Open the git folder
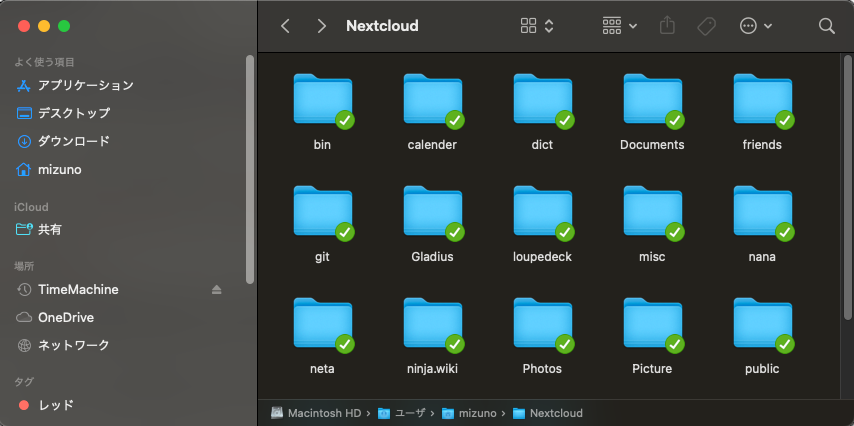Viewport: 854px width, 426px height. click(x=322, y=213)
